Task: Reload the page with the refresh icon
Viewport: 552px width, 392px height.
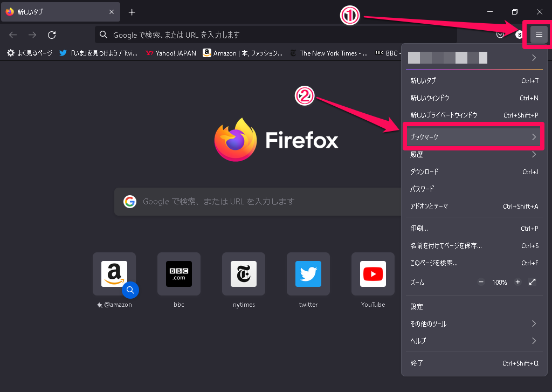Action: pos(52,35)
